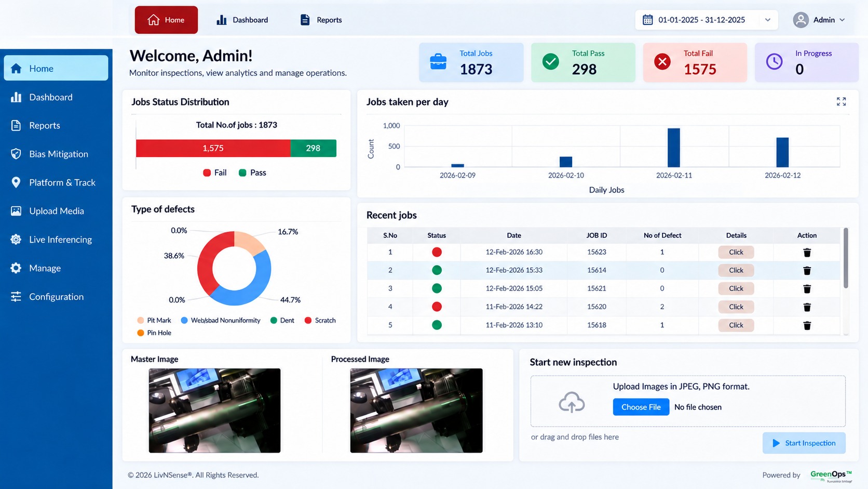Click the green 298 Pass bar segment
The width and height of the screenshot is (868, 489).
313,148
